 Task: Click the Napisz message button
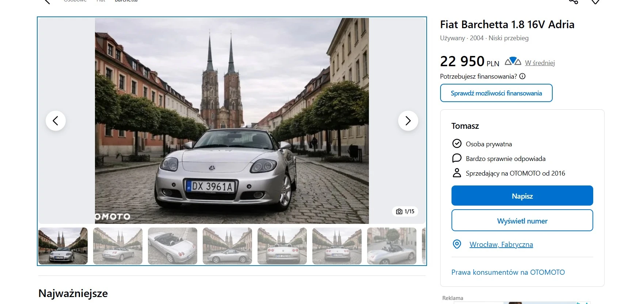click(x=522, y=196)
